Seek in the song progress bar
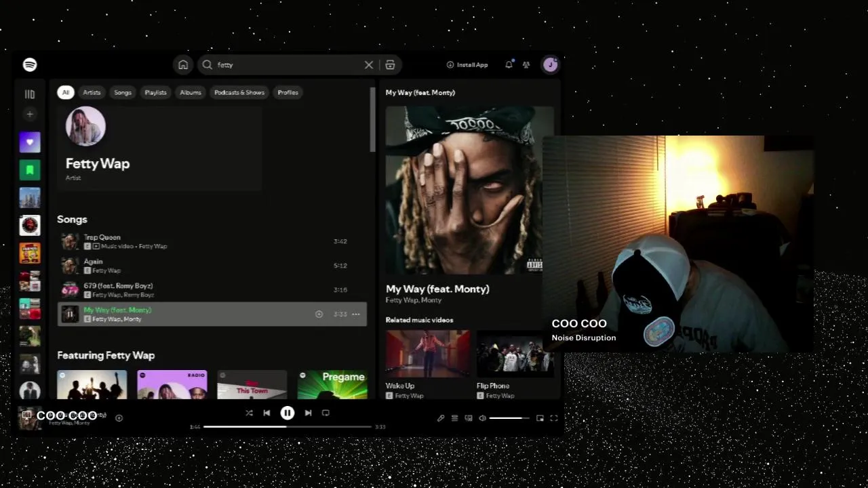Image resolution: width=868 pixels, height=488 pixels. (288, 427)
